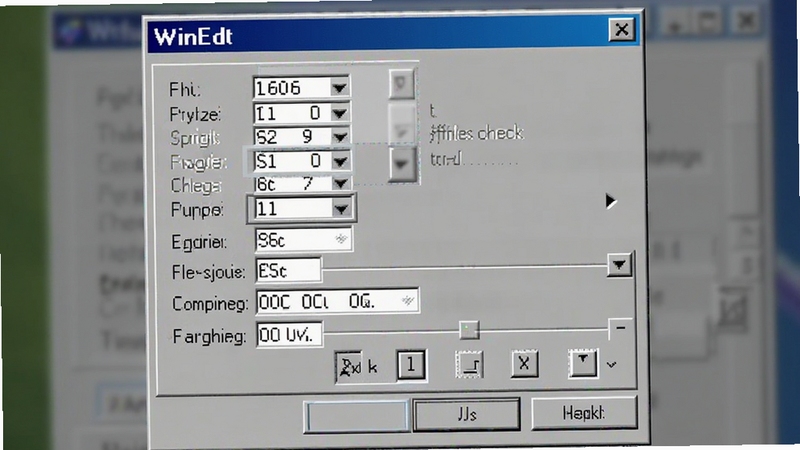This screenshot has width=800, height=450.
Task: Click the ffriles check text
Action: [x=477, y=134]
